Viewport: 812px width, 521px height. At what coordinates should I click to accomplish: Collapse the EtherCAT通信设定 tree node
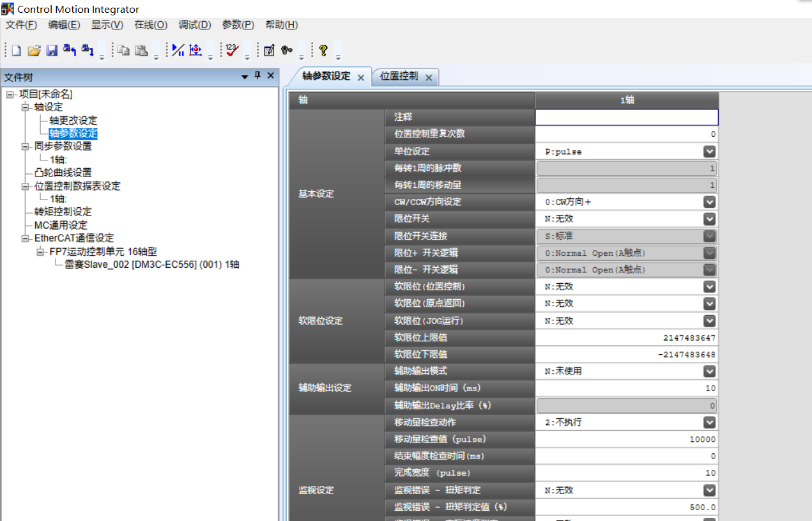(26, 238)
